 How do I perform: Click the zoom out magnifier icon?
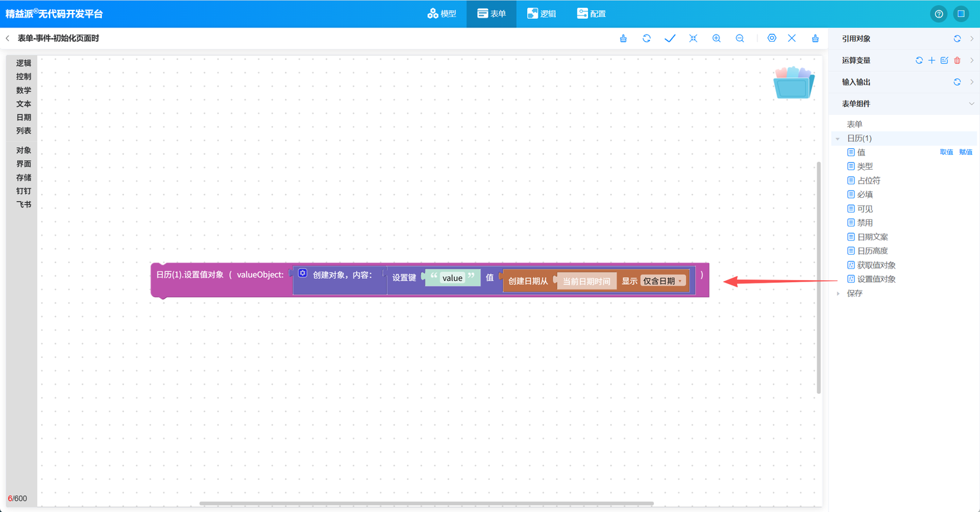740,39
